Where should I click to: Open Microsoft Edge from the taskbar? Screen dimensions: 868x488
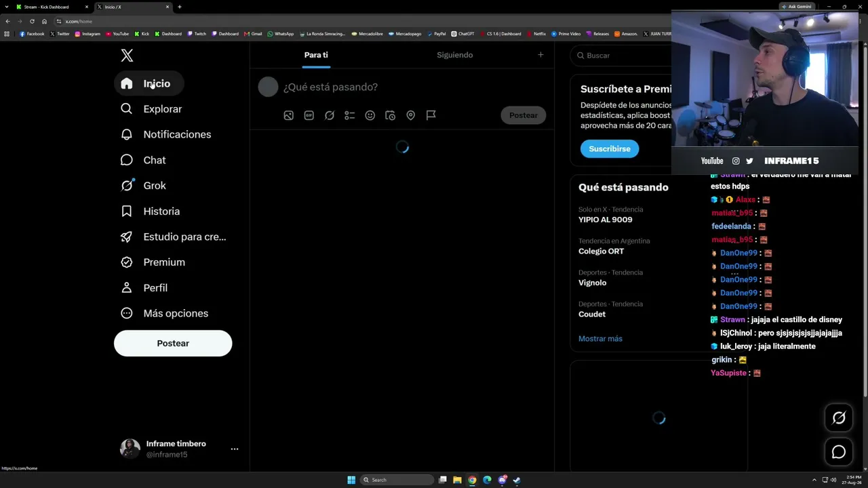(x=487, y=480)
